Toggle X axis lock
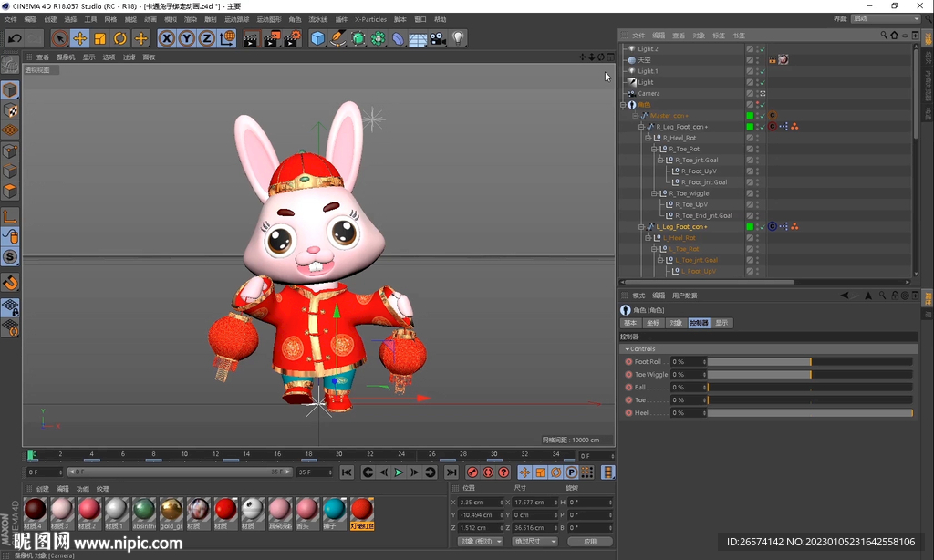 point(167,38)
